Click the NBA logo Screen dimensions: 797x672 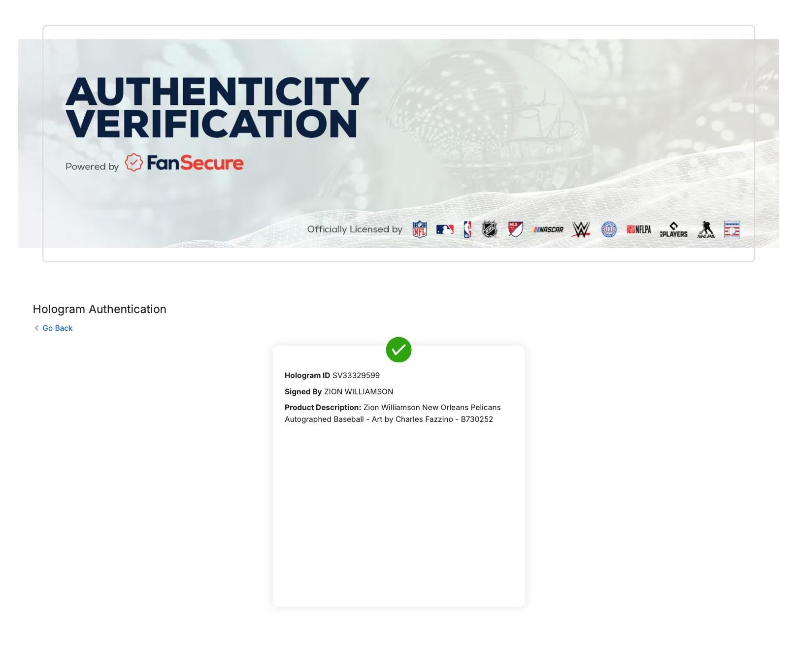pyautogui.click(x=467, y=229)
